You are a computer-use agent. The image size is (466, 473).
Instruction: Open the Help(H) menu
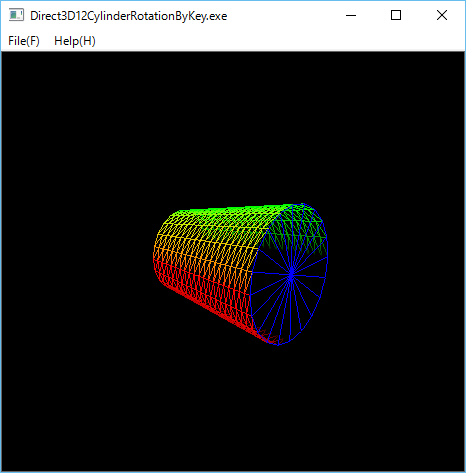point(75,41)
